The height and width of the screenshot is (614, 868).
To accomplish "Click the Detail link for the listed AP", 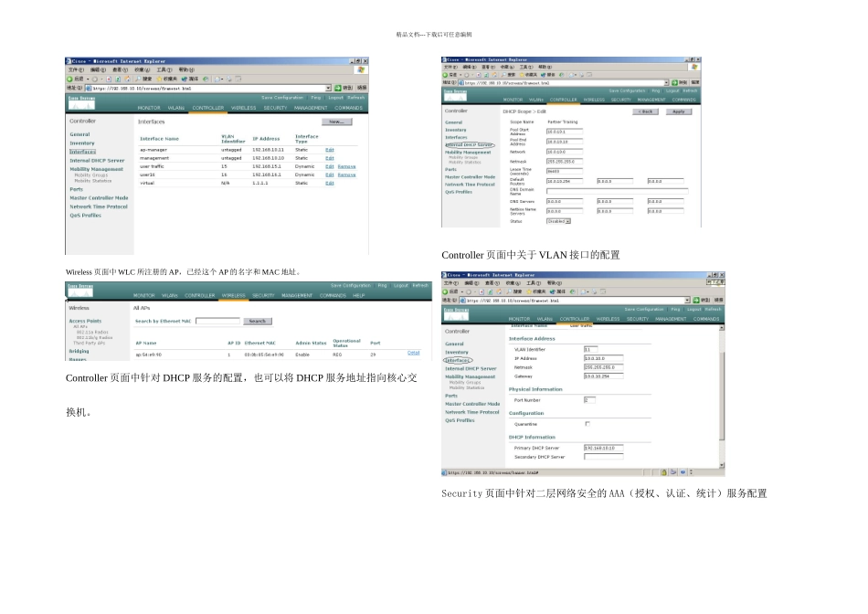I will [414, 353].
